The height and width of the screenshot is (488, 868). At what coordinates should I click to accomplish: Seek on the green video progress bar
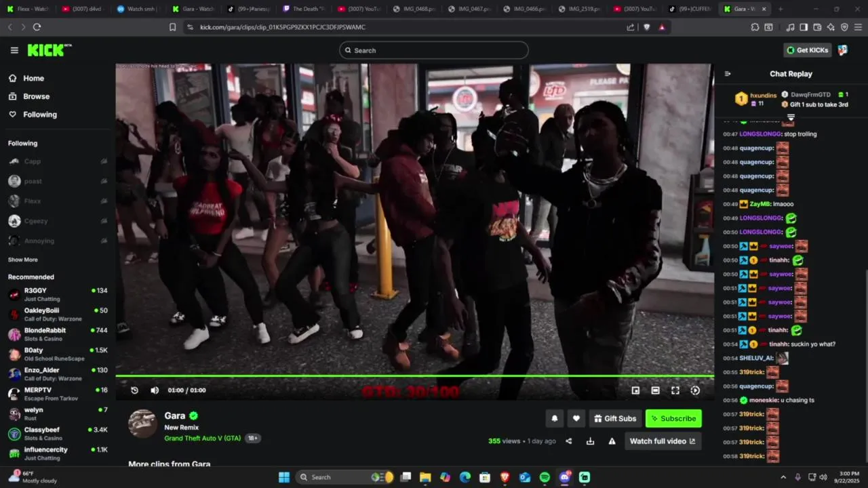point(414,375)
